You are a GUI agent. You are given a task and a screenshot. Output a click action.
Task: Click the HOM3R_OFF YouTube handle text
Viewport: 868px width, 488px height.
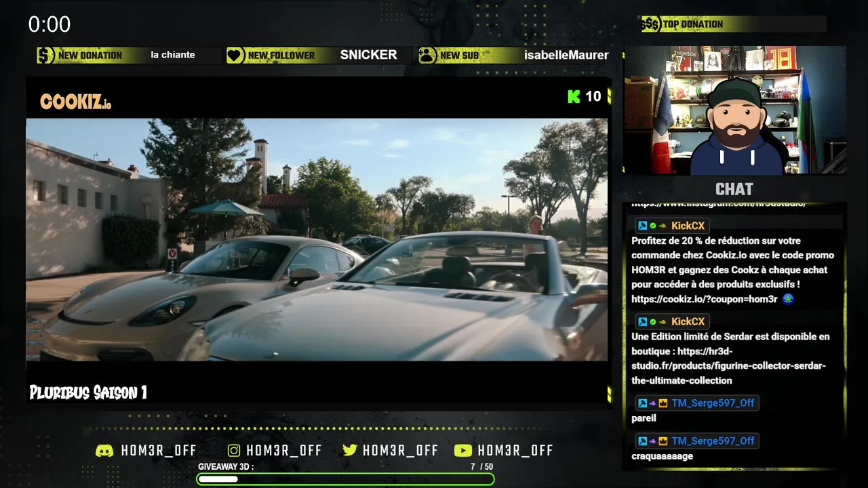(x=515, y=451)
